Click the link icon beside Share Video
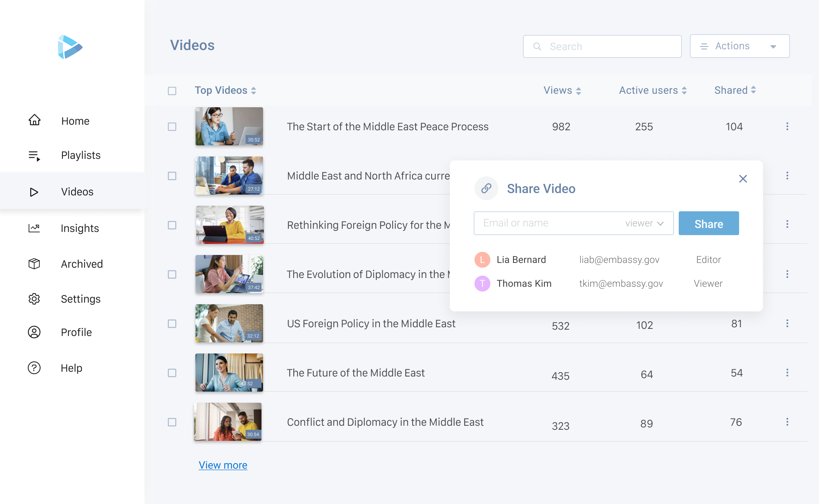 point(486,188)
